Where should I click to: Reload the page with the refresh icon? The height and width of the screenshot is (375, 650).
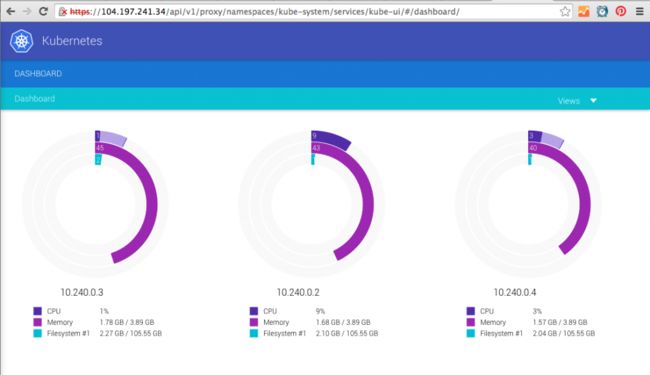[x=43, y=11]
